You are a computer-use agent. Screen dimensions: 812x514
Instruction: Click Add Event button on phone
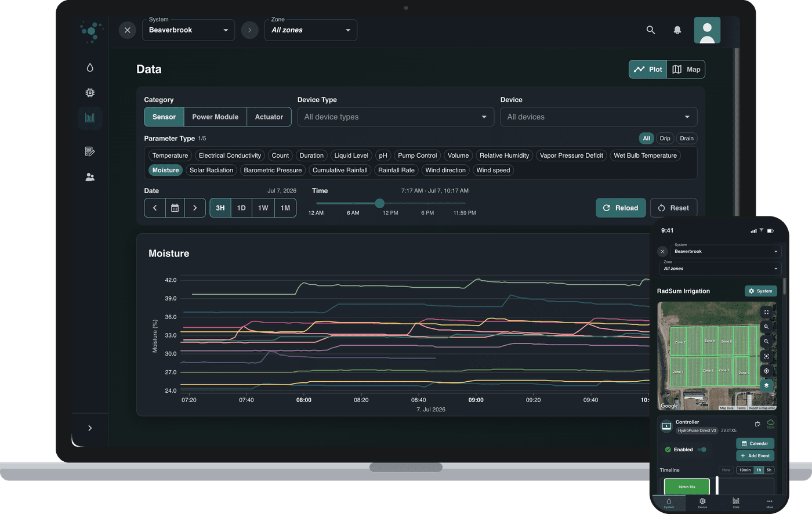click(x=755, y=456)
